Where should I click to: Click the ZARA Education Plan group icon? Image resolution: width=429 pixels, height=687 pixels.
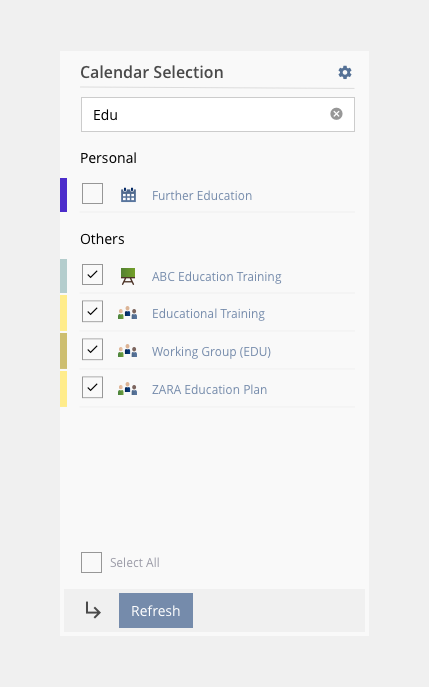tap(128, 389)
